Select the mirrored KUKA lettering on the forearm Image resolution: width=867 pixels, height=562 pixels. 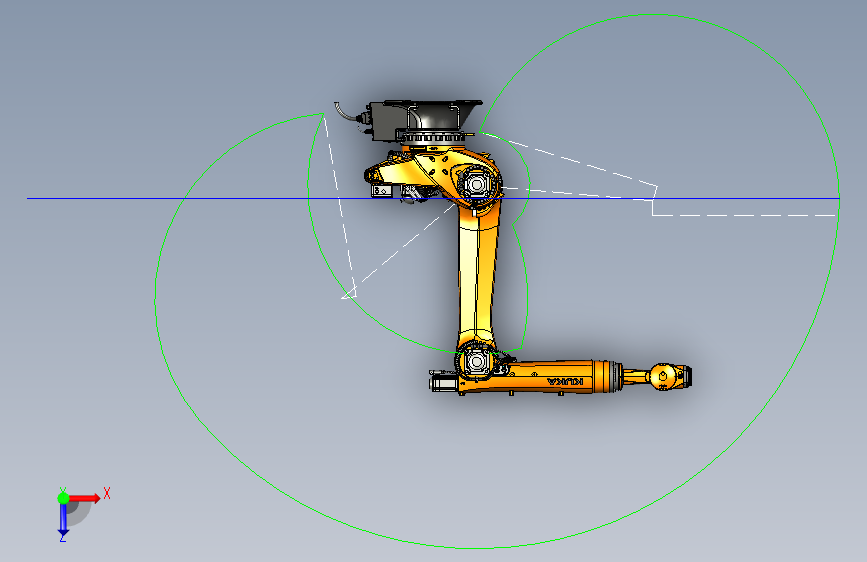565,381
